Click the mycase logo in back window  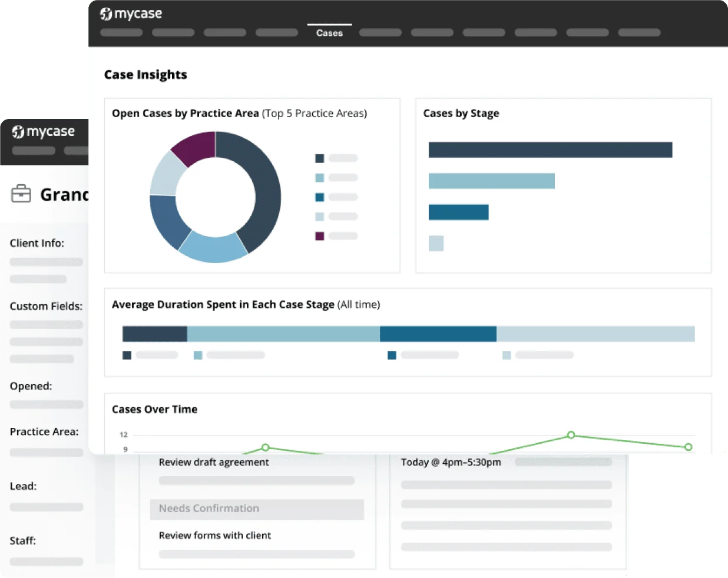coord(44,131)
